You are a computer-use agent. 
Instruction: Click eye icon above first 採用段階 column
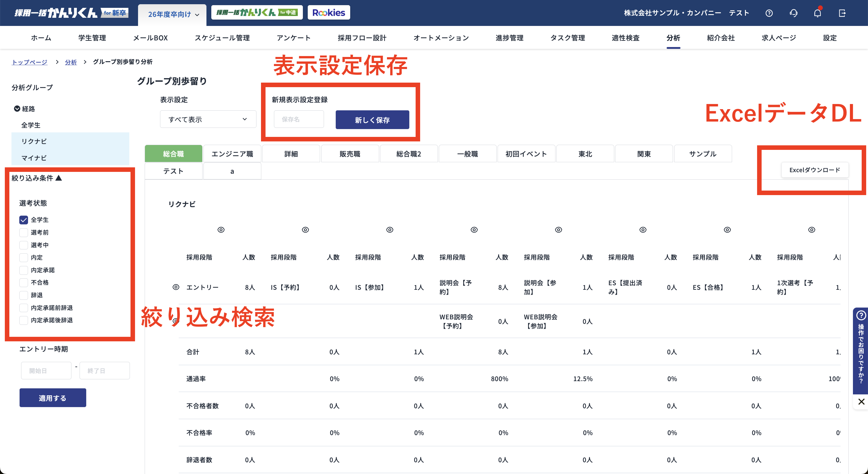point(221,229)
